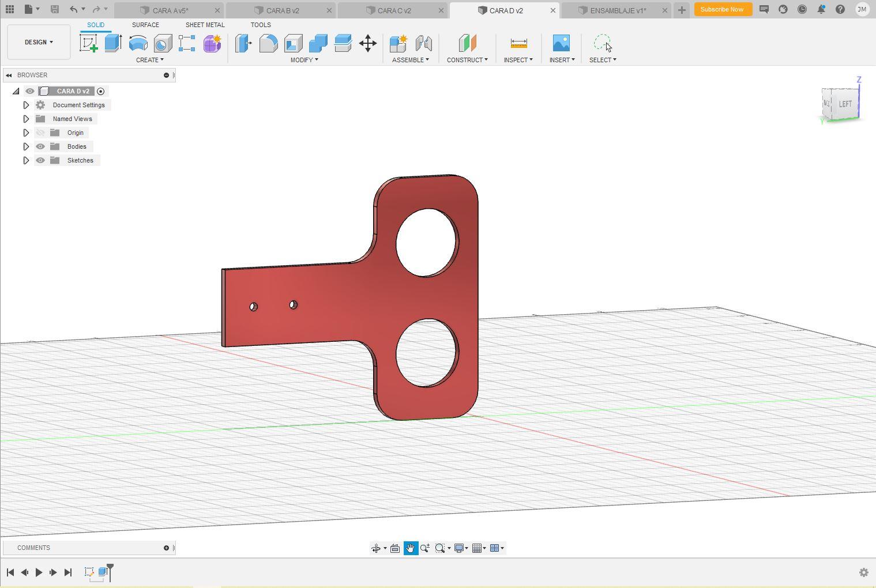Select the Create Sketch tool
Viewport: 876px width, 588px height.
coord(89,43)
